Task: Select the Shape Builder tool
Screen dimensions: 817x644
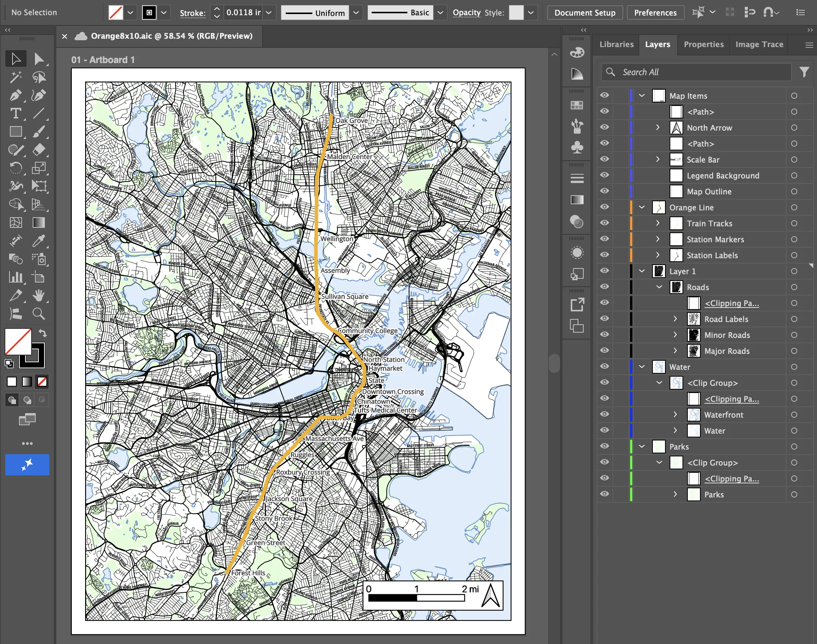Action: pos(16,204)
